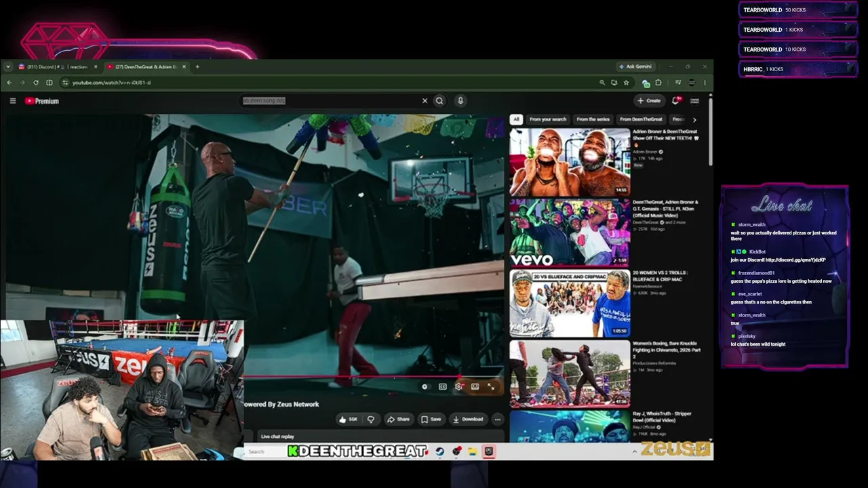Viewport: 868px width, 488px height.
Task: Open the Chrome three-dot menu
Action: click(705, 83)
